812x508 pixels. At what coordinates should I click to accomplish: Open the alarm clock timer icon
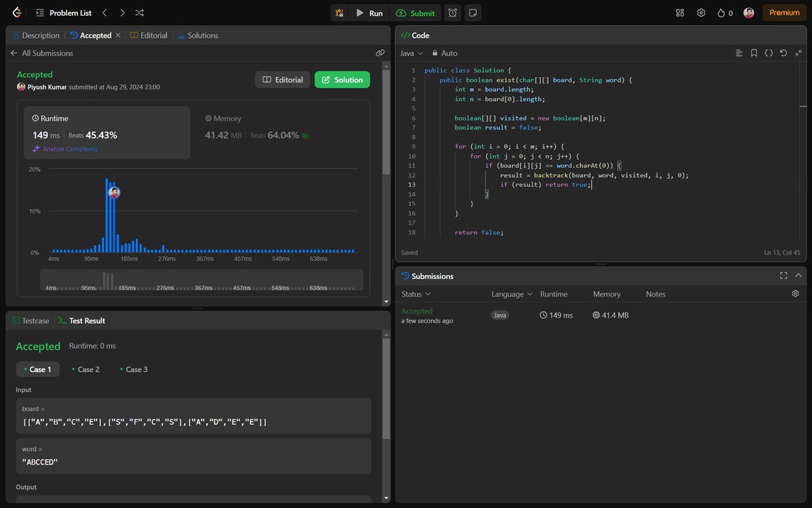tap(453, 13)
